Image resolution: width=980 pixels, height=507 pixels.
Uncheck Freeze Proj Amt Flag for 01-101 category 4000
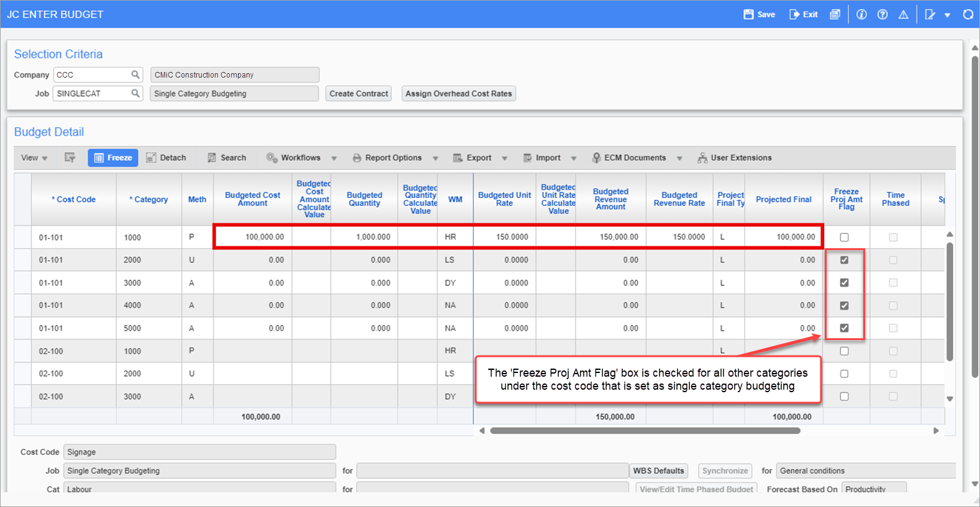(844, 305)
